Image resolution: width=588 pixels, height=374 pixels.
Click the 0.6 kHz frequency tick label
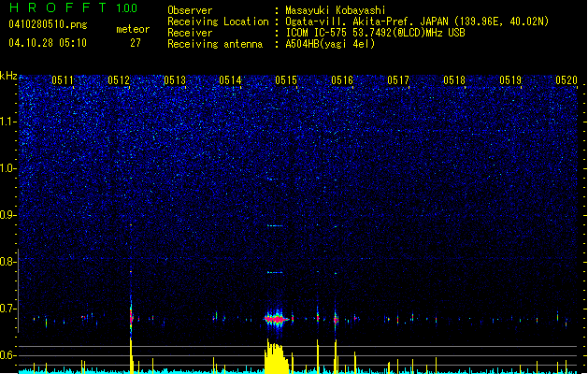[7, 355]
